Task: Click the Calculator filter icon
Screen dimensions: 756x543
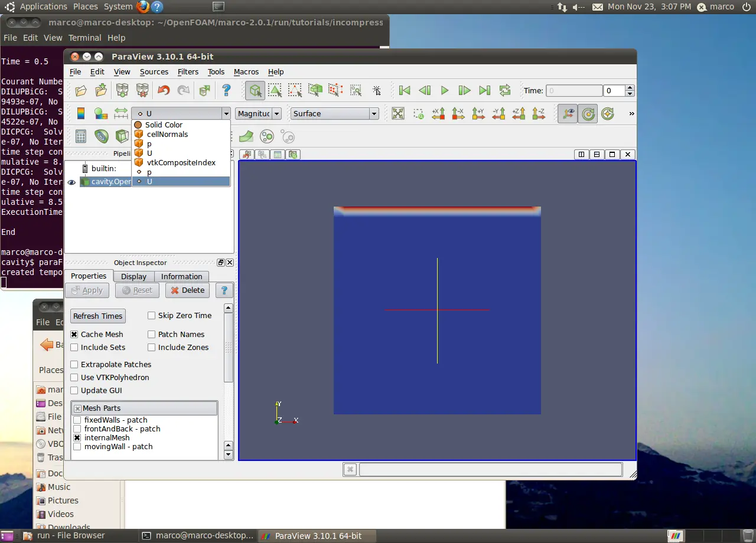Action: 81,137
